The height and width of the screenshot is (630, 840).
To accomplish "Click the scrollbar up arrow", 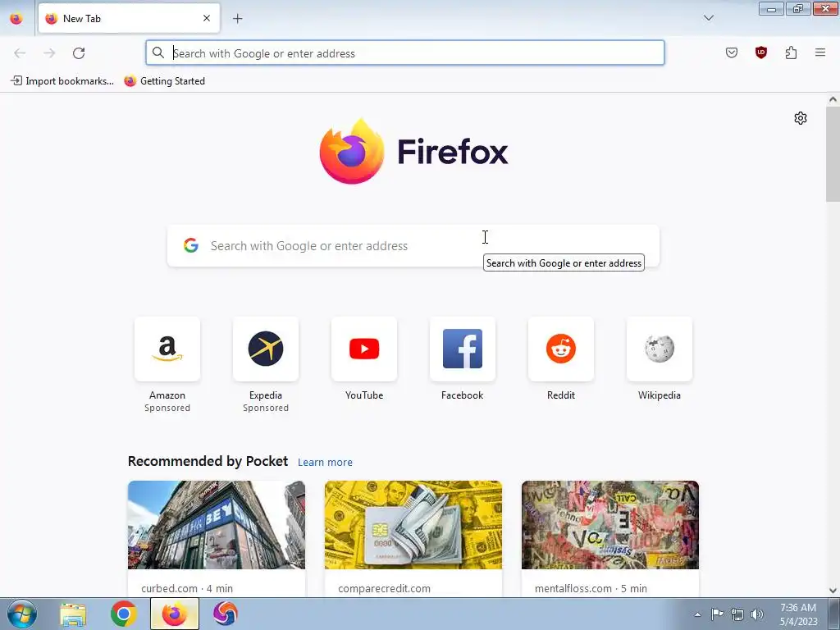I will [x=833, y=99].
